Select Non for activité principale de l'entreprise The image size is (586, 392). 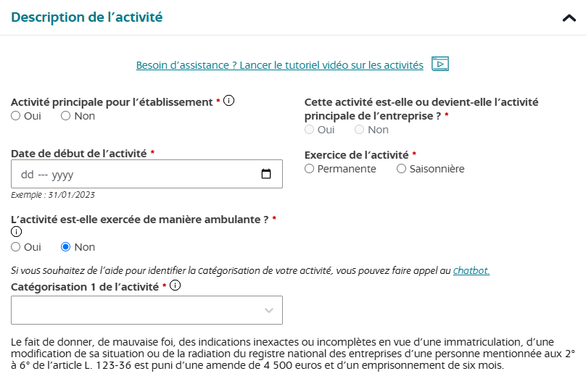(359, 130)
